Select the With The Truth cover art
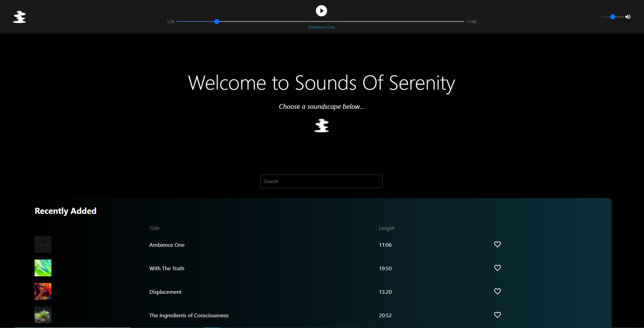 (43, 268)
